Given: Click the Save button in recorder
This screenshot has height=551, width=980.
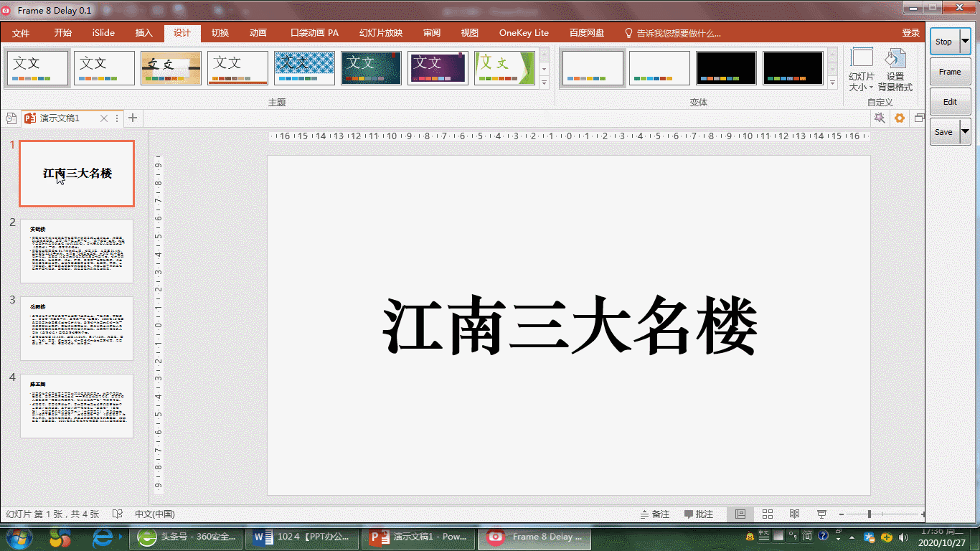Looking at the screenshot, I should click(944, 132).
